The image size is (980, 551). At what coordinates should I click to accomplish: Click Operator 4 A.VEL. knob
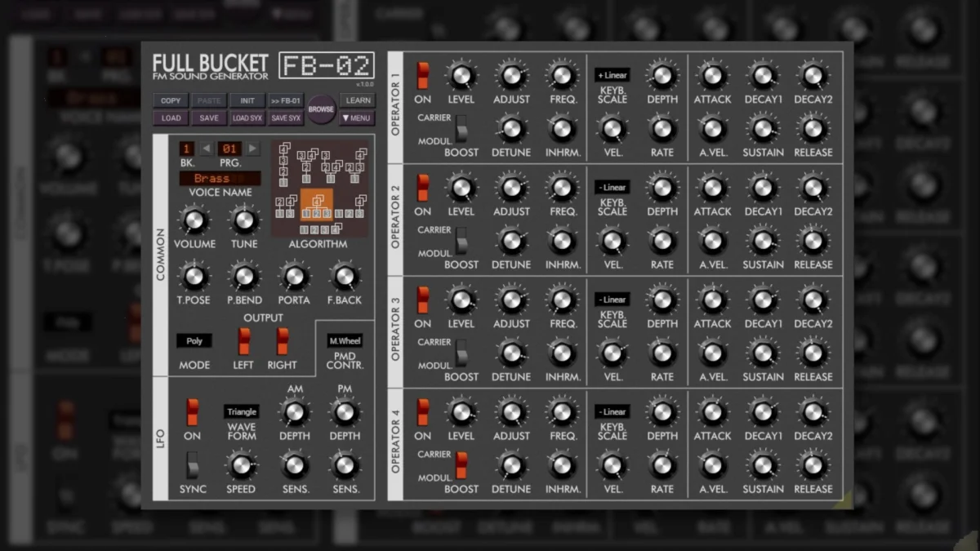click(713, 466)
